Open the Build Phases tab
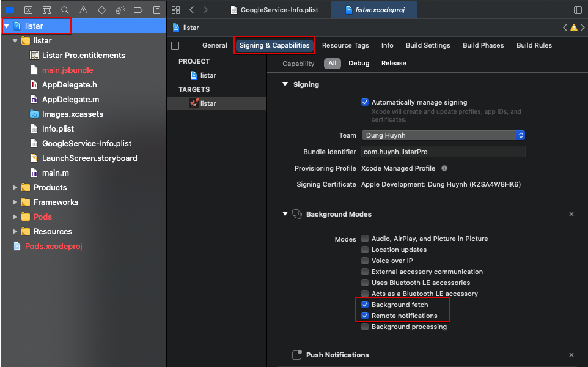 pos(483,45)
